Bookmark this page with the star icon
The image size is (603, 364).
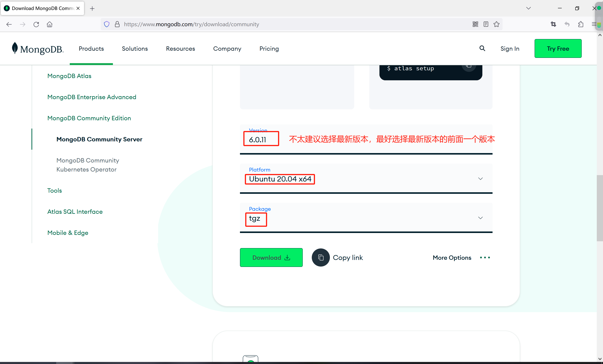pyautogui.click(x=496, y=24)
